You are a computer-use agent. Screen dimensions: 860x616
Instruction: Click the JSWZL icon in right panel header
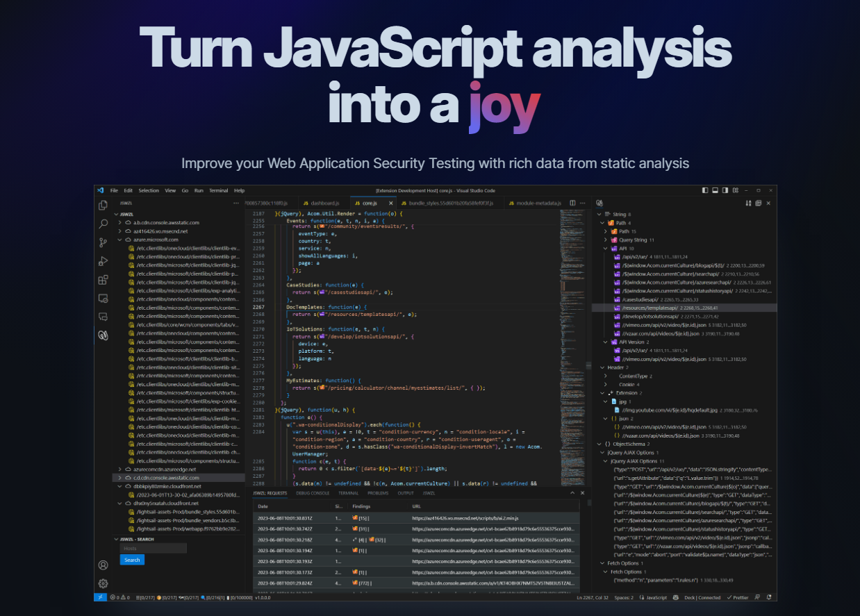pos(599,203)
